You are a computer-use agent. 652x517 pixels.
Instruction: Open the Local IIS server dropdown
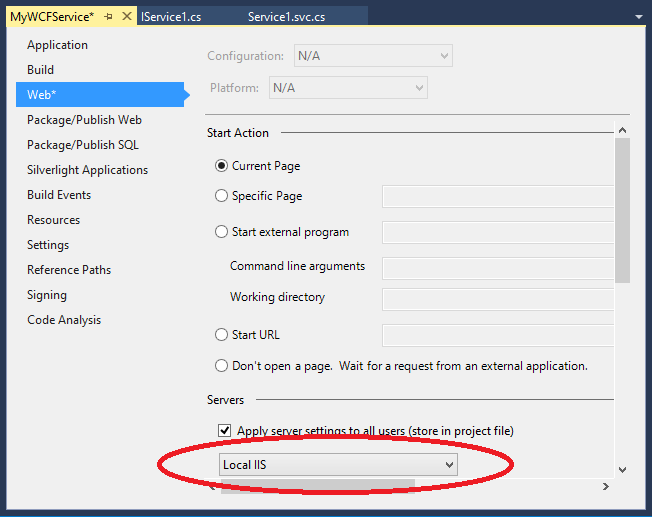(338, 465)
